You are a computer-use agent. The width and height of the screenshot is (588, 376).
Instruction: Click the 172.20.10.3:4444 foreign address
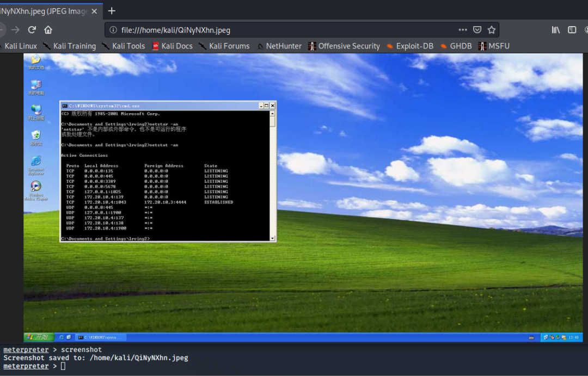pos(165,202)
